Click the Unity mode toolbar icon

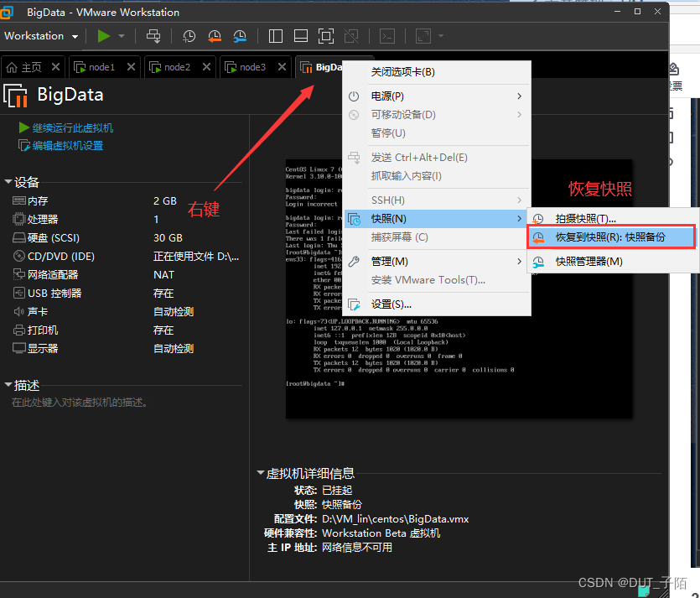coord(351,36)
